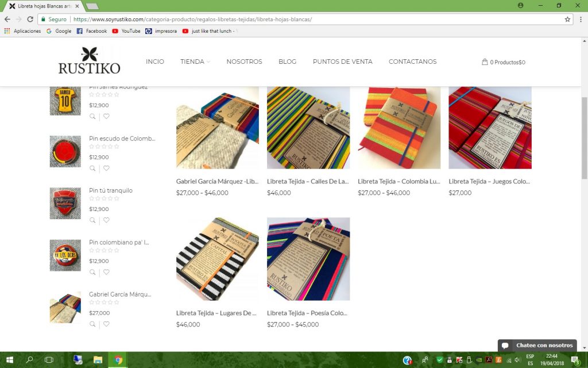Quick view Pin escudo de Colombia magnifier
Screen dimensions: 588x368
[x=92, y=168]
